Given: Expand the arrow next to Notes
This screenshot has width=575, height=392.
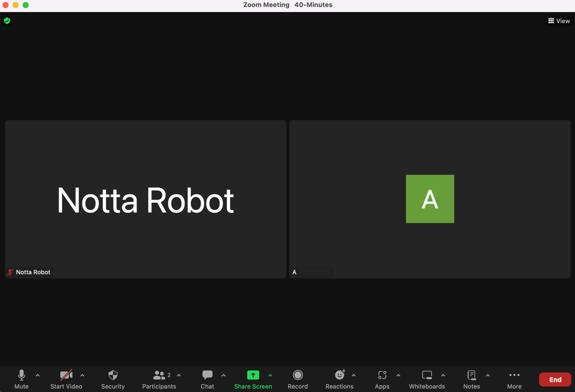Looking at the screenshot, I should (488, 375).
